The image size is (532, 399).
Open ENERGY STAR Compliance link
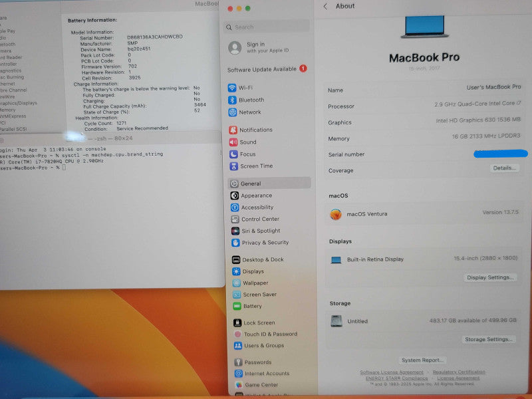396,378
